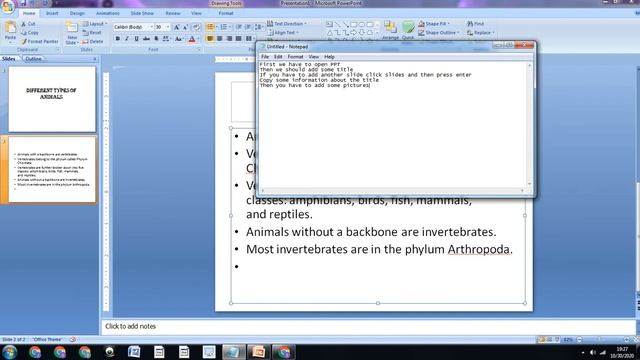This screenshot has height=360, width=640.
Task: Open the Shape Outline dropdown
Action: [x=439, y=33]
